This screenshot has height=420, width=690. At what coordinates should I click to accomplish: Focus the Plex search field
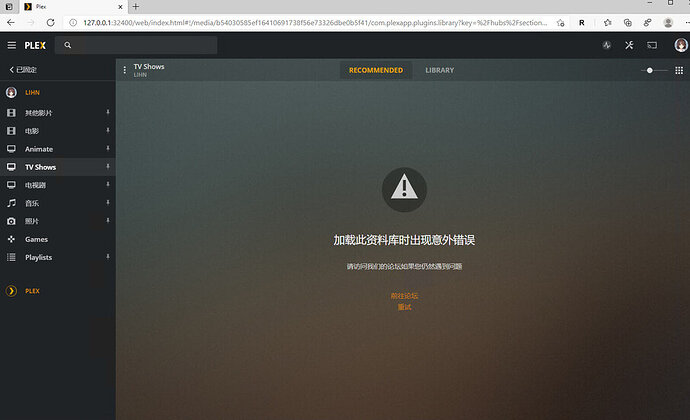[136, 45]
